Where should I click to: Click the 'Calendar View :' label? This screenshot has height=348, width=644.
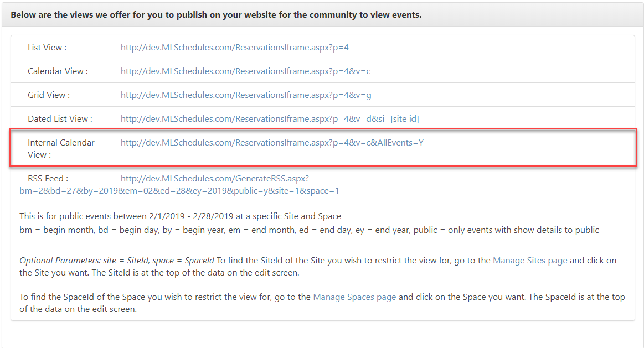(x=58, y=71)
